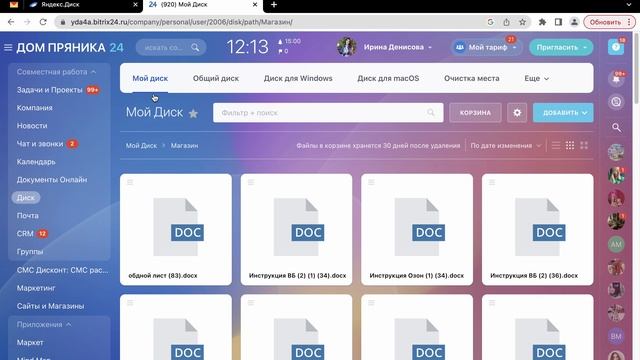Open CRM in sidebar
The height and width of the screenshot is (360, 640).
(25, 233)
